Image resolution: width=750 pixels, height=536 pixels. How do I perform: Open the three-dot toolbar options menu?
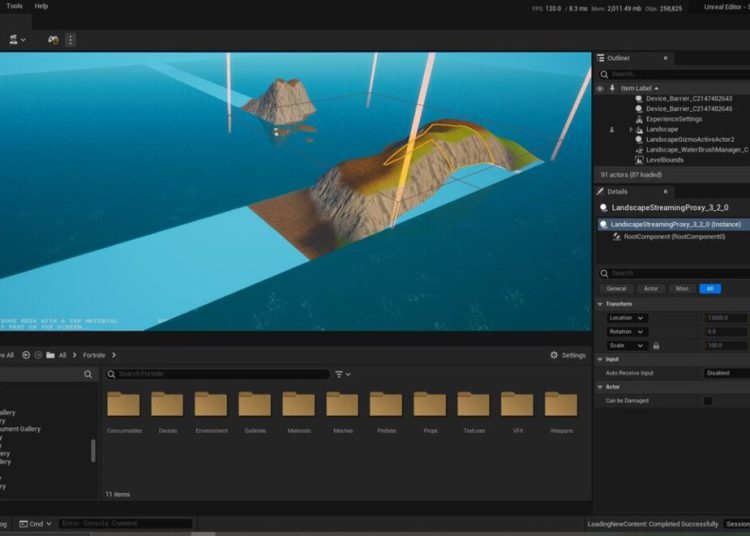[70, 40]
